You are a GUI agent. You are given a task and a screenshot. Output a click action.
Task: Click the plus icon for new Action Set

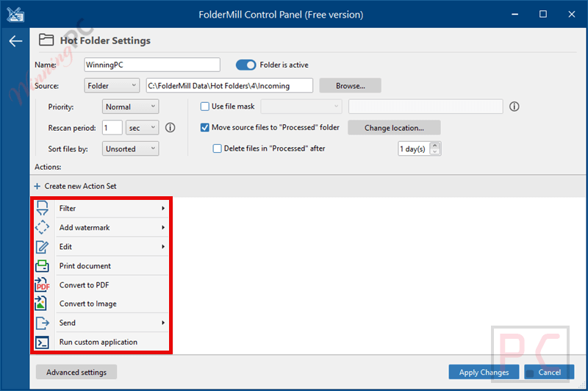[37, 187]
